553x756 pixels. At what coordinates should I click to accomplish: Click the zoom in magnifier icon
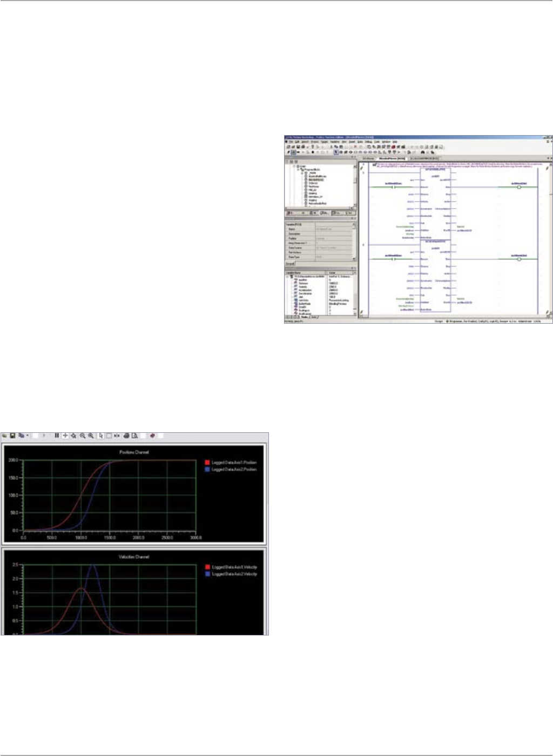click(x=91, y=436)
